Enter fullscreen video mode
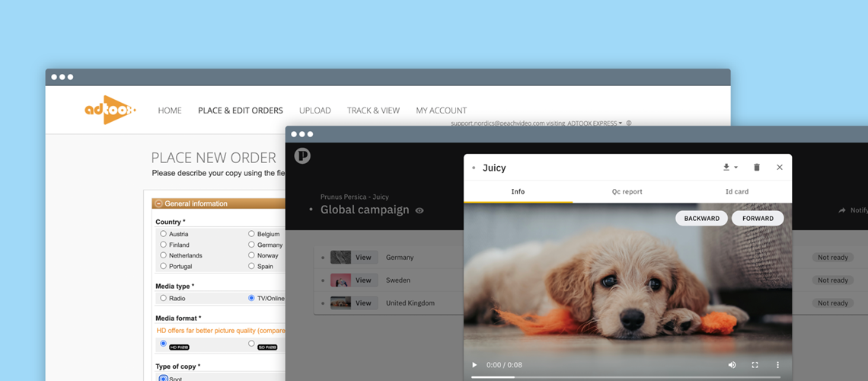 tap(755, 365)
